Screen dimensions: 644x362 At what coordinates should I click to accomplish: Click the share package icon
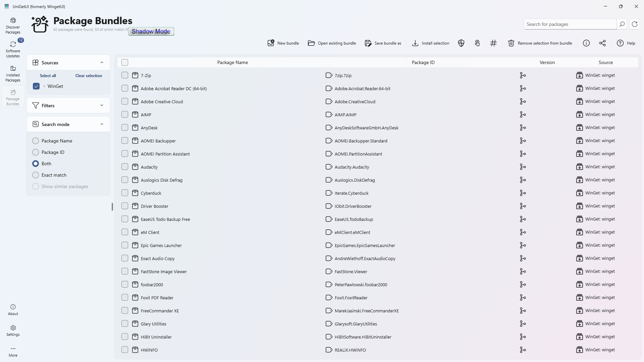click(602, 43)
